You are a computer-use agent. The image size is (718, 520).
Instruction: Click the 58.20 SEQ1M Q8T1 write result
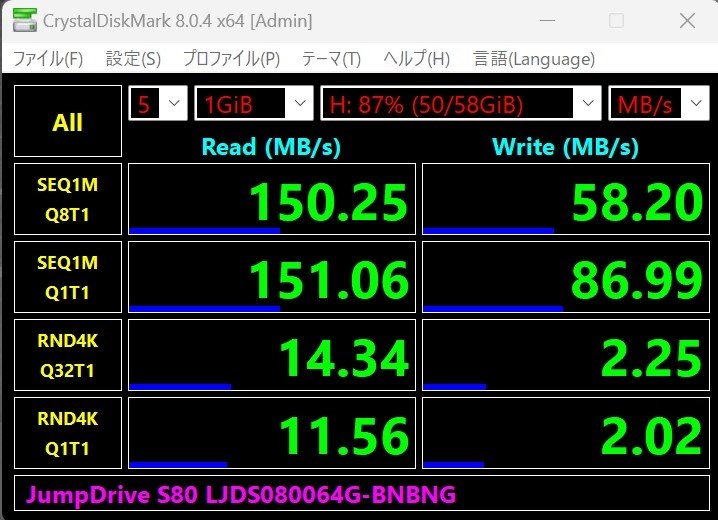[566, 199]
